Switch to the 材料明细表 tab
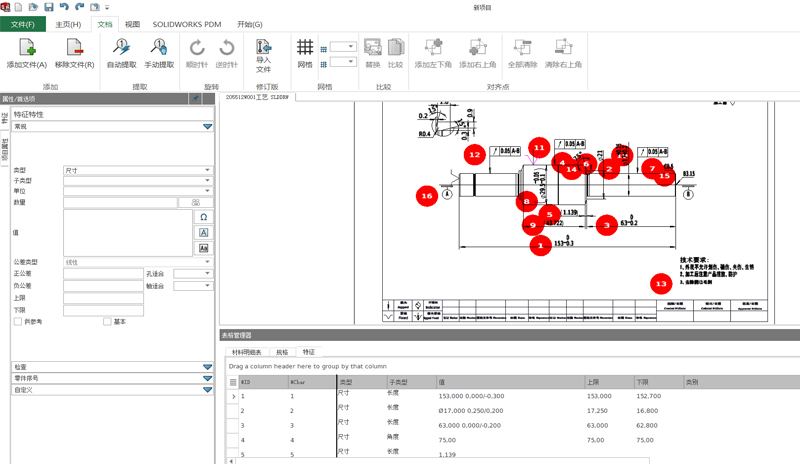800x464 pixels. [x=247, y=352]
